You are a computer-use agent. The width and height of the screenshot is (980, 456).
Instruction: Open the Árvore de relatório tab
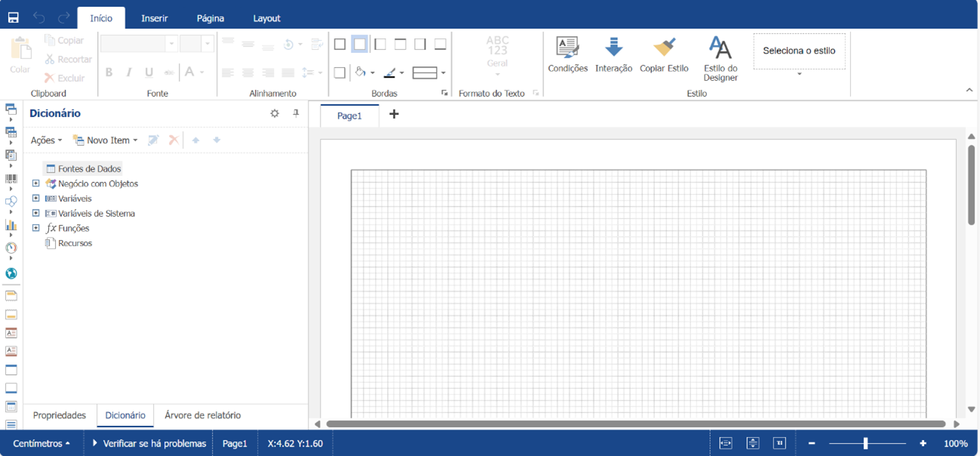[203, 415]
